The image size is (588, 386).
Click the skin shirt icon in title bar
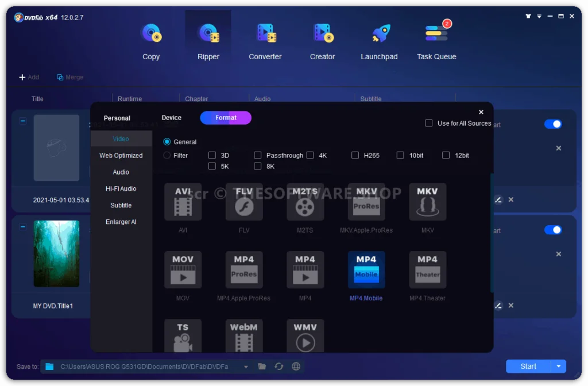pyautogui.click(x=528, y=16)
